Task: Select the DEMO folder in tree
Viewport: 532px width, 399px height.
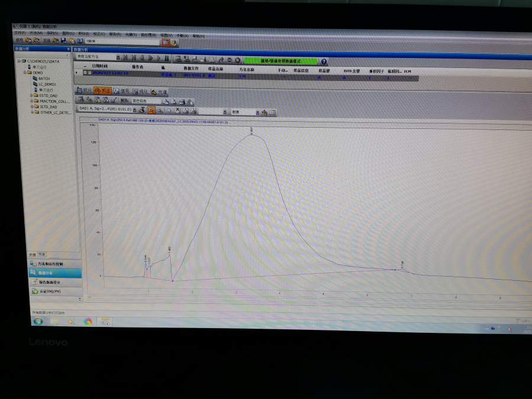Action: [35, 73]
